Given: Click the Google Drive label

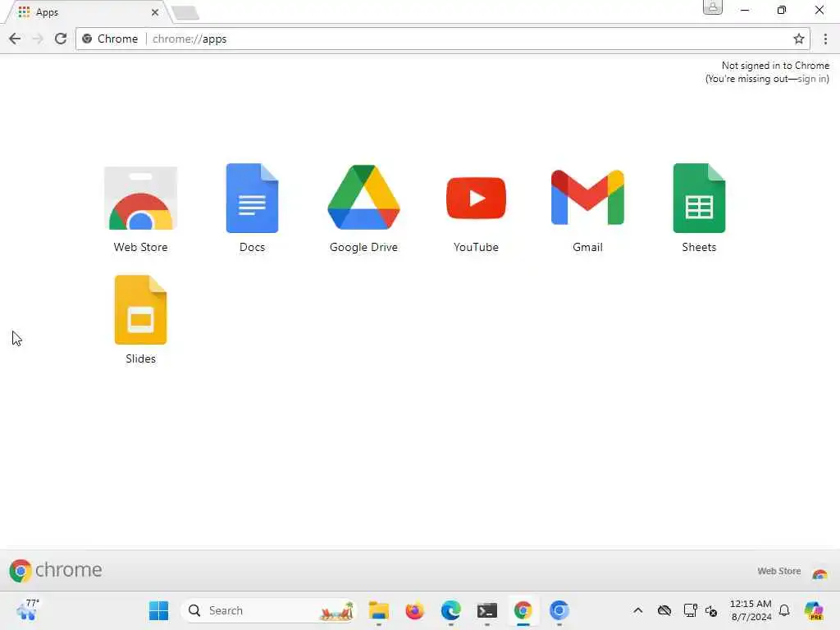Looking at the screenshot, I should (363, 247).
